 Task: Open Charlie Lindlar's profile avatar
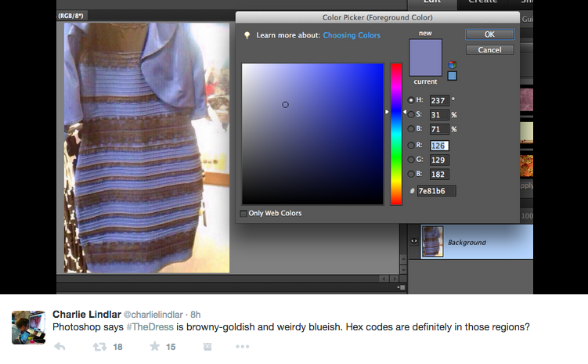28,327
